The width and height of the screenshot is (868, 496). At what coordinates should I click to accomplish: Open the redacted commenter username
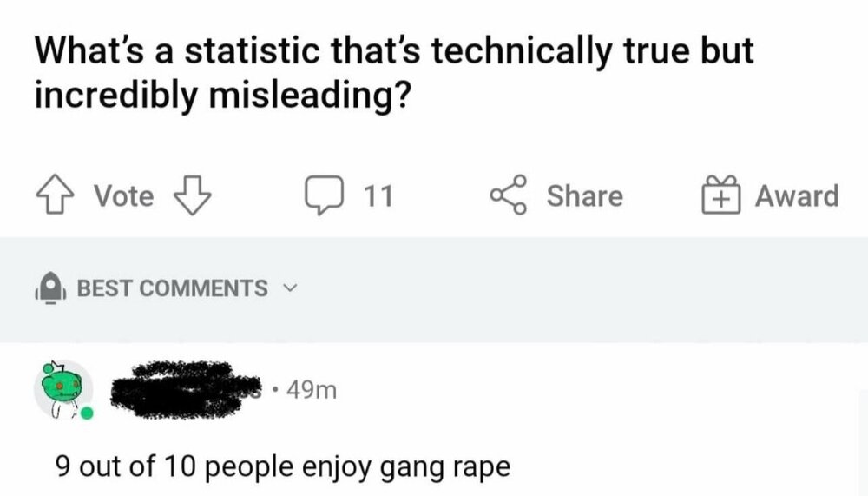[187, 389]
